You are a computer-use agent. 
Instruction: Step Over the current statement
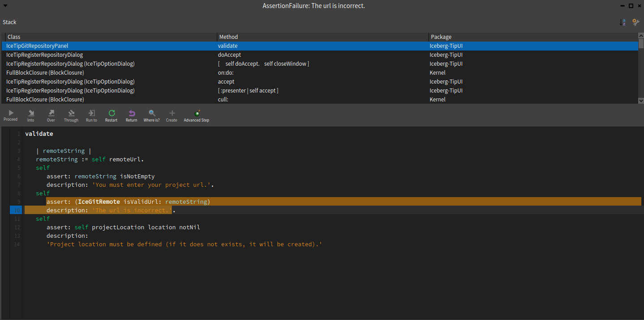point(51,116)
